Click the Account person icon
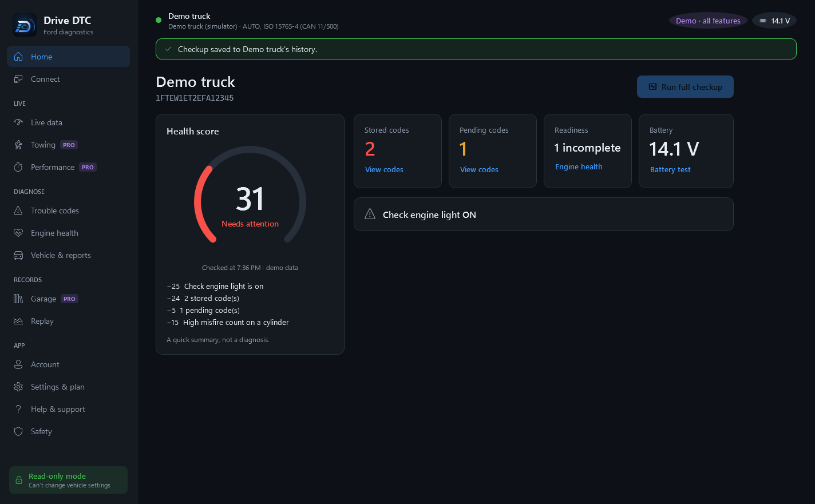This screenshot has width=815, height=504. (x=18, y=364)
